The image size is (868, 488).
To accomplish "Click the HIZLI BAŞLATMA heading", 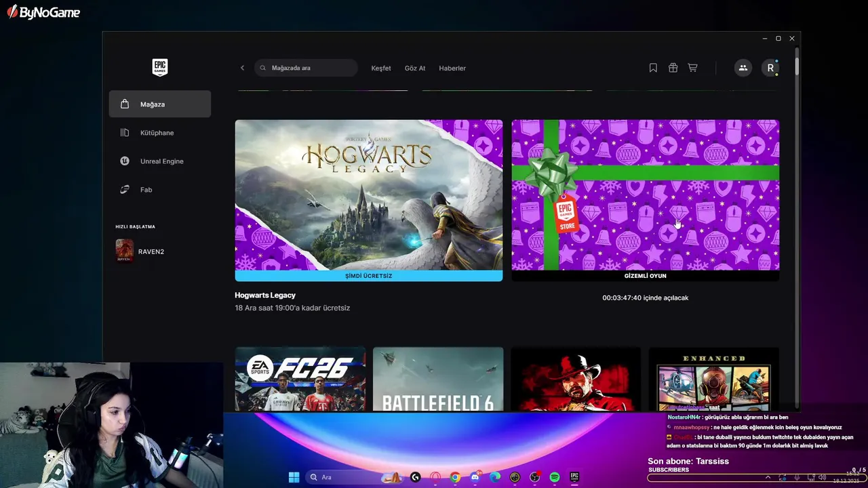I will 135,226.
